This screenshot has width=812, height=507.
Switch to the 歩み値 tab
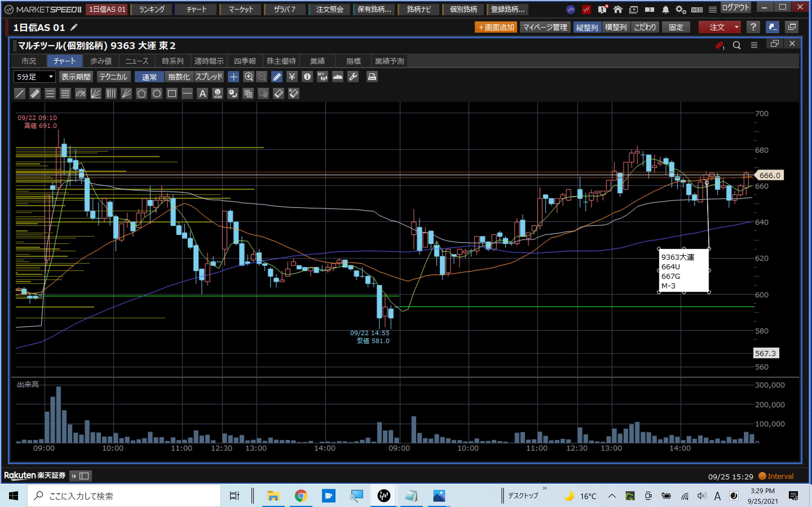(101, 61)
